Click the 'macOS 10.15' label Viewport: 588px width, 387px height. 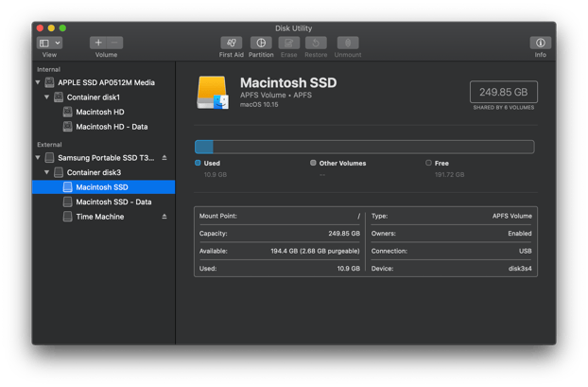(259, 104)
